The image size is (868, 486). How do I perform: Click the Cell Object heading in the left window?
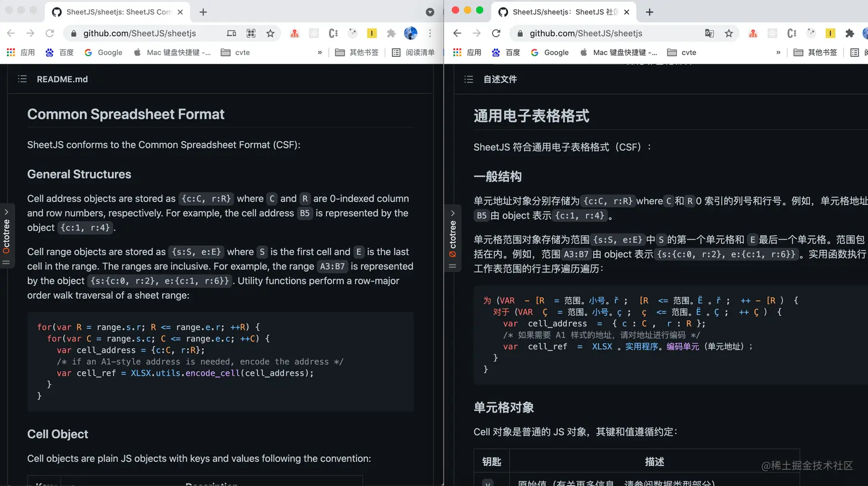[x=58, y=434]
